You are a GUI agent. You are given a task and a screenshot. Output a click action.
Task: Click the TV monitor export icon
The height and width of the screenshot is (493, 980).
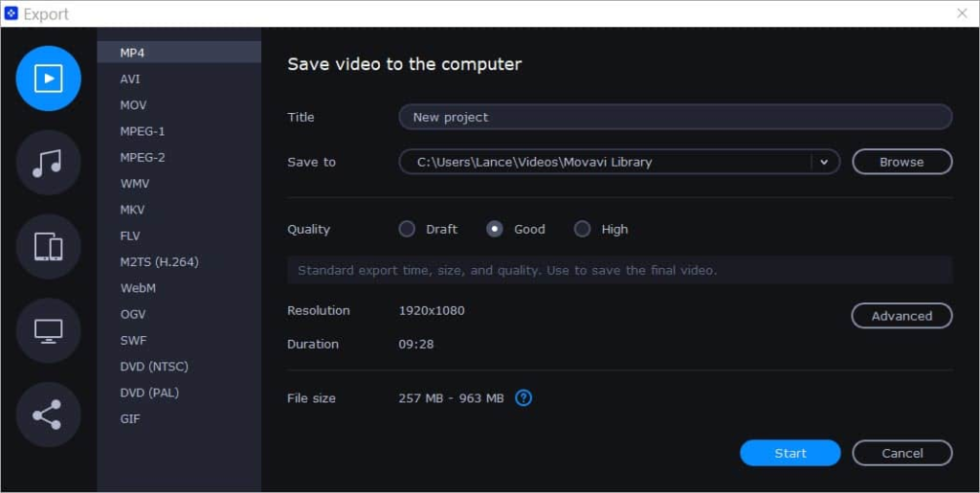(x=48, y=330)
